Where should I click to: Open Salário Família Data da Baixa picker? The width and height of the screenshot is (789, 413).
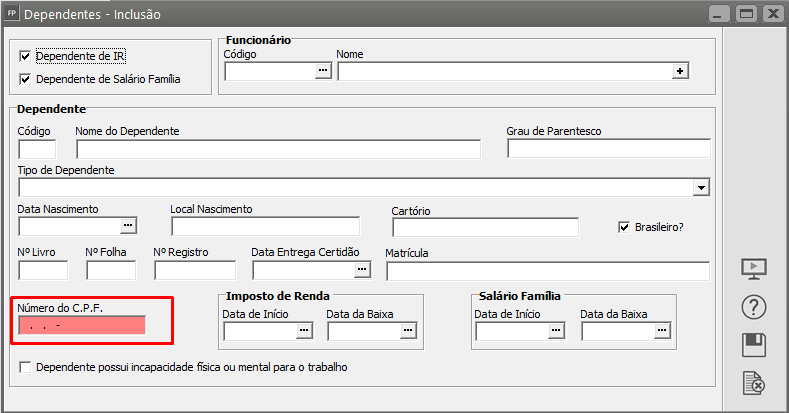(x=661, y=331)
